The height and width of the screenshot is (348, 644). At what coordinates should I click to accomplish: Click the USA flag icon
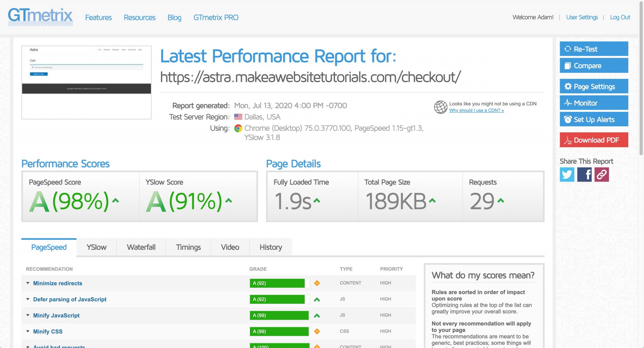[x=238, y=117]
